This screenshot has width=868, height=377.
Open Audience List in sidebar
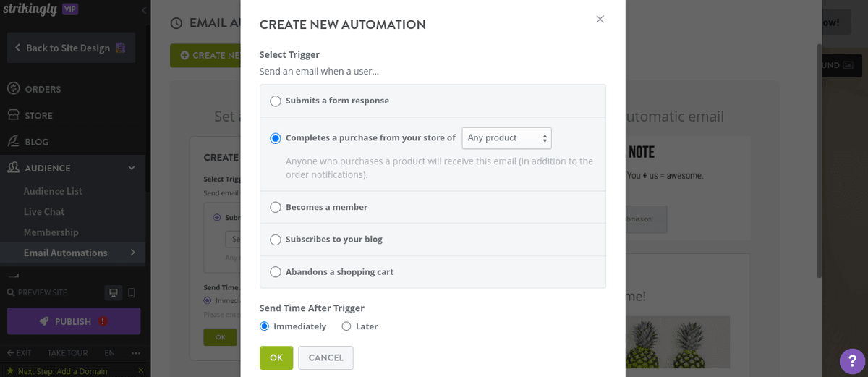(x=53, y=191)
